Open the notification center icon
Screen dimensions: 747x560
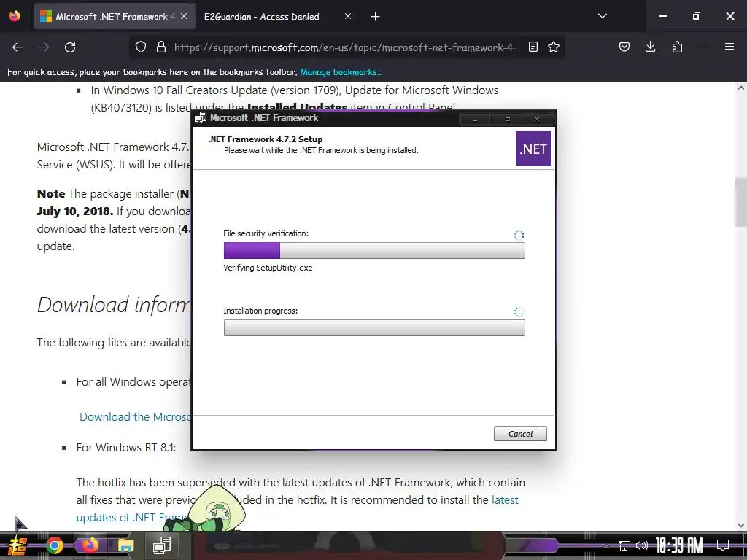[x=723, y=545]
